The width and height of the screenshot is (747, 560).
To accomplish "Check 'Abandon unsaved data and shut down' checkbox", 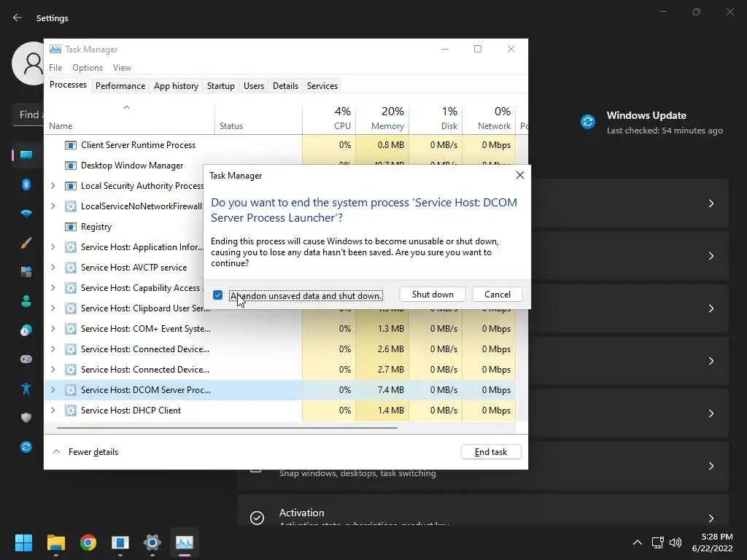I will pos(217,295).
